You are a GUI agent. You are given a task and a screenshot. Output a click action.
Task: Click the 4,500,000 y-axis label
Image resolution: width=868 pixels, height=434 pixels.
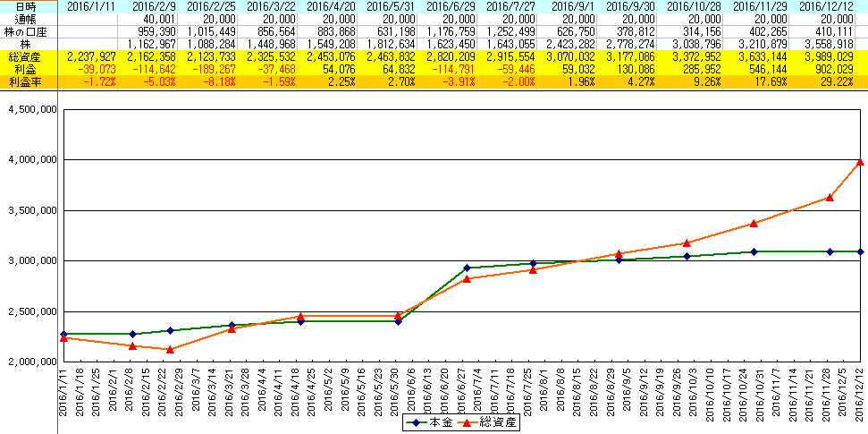(x=32, y=109)
